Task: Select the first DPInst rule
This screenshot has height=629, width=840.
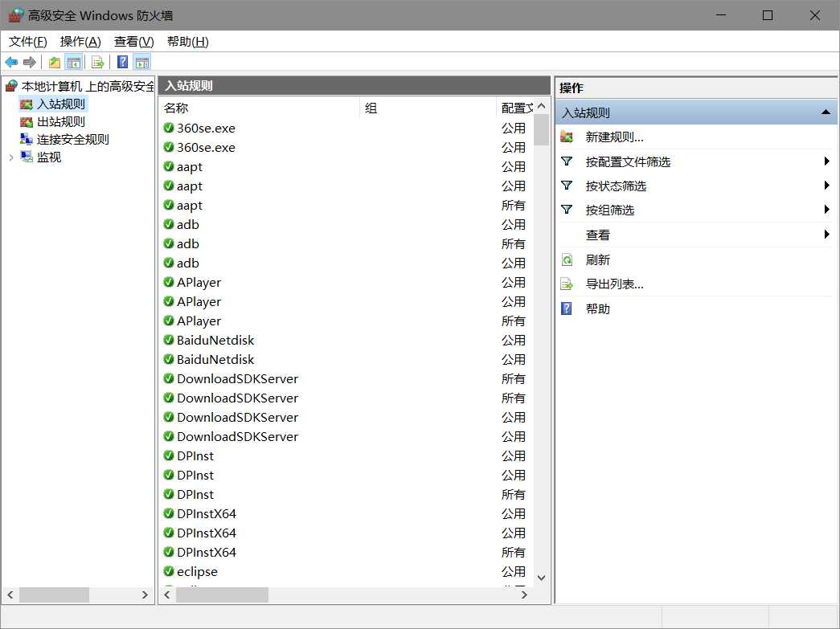Action: coord(346,455)
